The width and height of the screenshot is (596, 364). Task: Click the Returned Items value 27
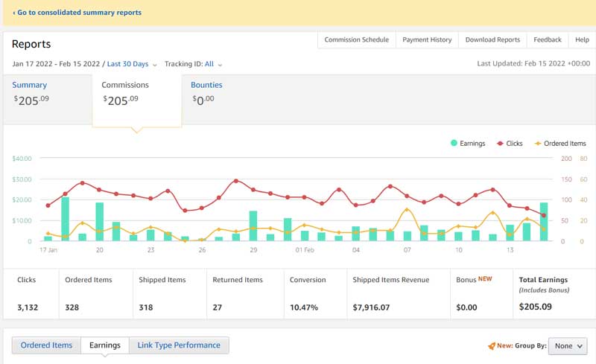tap(217, 307)
